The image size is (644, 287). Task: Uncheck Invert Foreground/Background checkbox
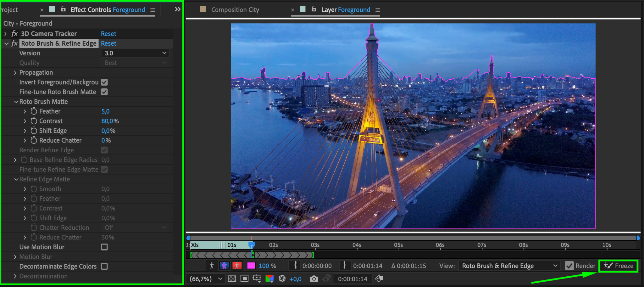(104, 82)
